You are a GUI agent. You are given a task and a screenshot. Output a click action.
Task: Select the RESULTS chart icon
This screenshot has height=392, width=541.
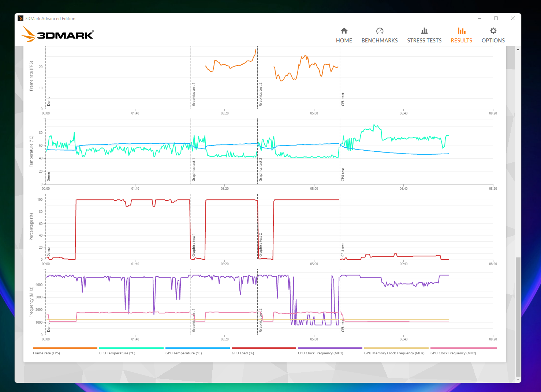[x=462, y=31]
